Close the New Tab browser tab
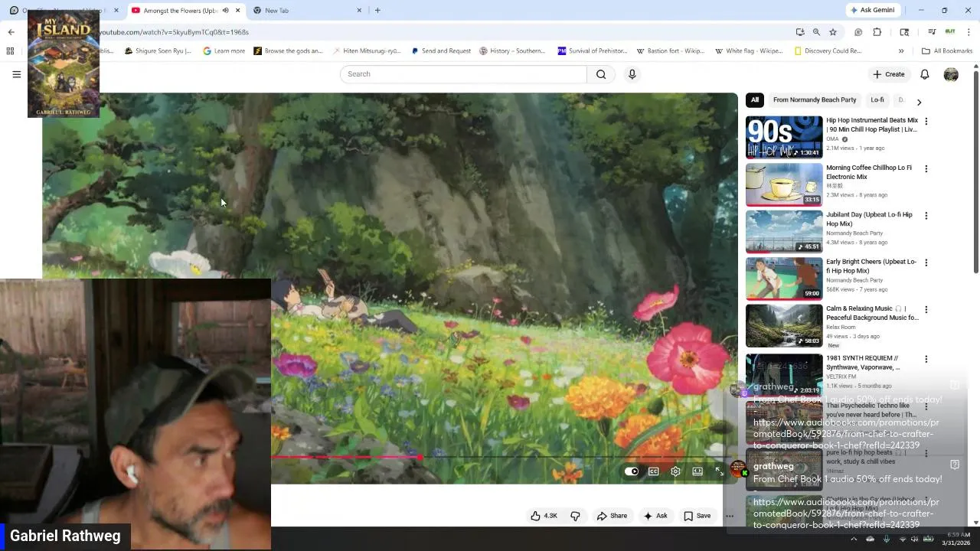The image size is (980, 551). pos(359,11)
